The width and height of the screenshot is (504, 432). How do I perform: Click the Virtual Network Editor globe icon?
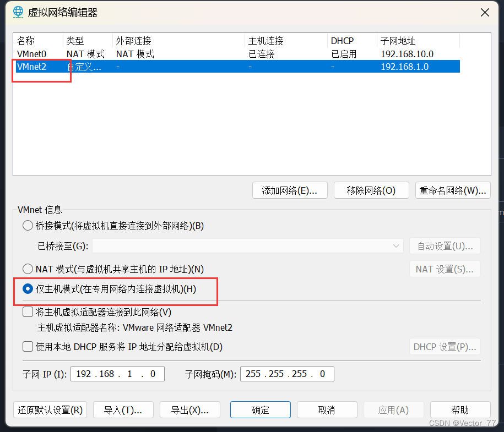(x=18, y=12)
